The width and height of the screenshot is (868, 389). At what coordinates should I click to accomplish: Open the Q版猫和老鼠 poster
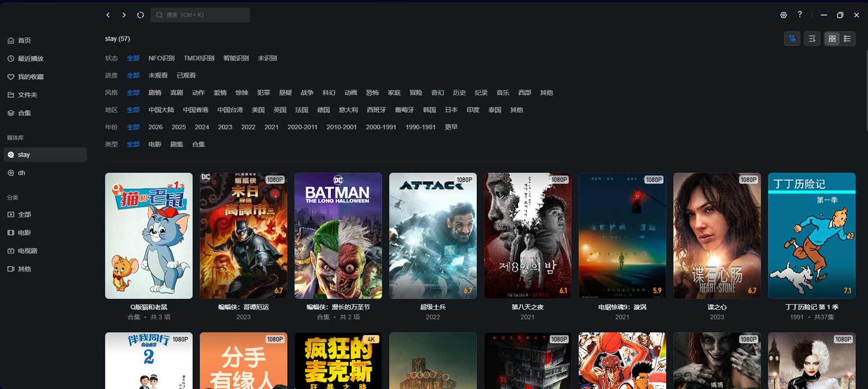[149, 236]
